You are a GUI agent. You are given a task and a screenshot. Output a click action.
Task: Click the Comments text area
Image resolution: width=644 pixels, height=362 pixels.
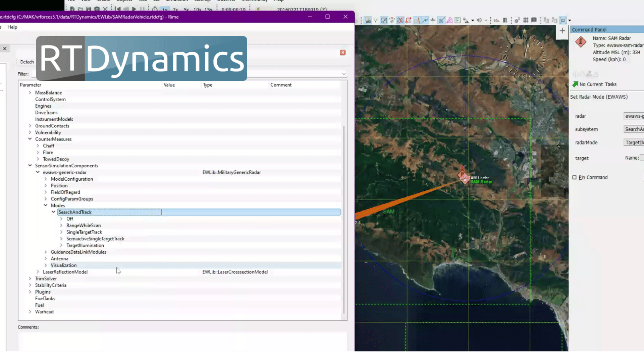182,341
